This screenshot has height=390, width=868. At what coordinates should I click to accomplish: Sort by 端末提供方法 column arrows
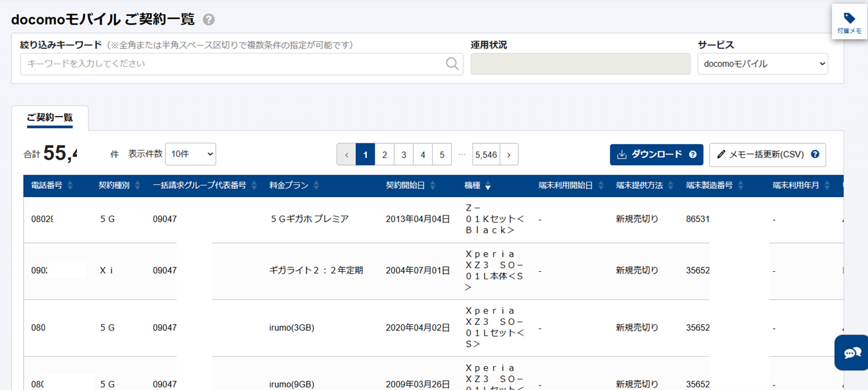[x=670, y=186]
